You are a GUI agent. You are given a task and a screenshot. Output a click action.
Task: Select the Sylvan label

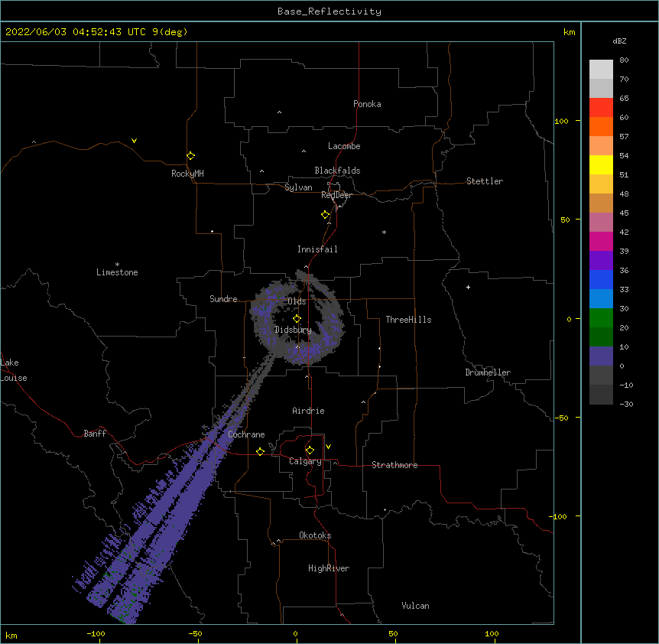tap(298, 187)
